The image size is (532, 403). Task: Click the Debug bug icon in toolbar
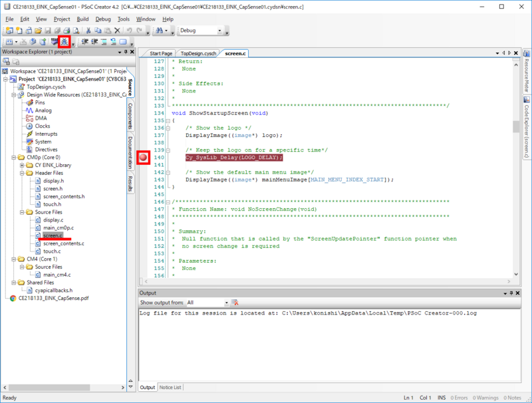tap(64, 42)
